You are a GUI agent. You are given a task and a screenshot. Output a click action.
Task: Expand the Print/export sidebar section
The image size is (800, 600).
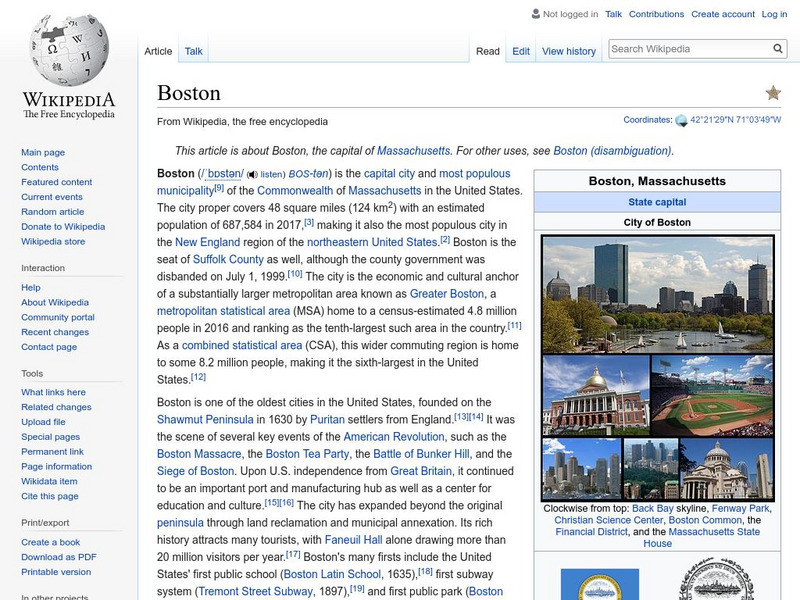click(x=45, y=521)
